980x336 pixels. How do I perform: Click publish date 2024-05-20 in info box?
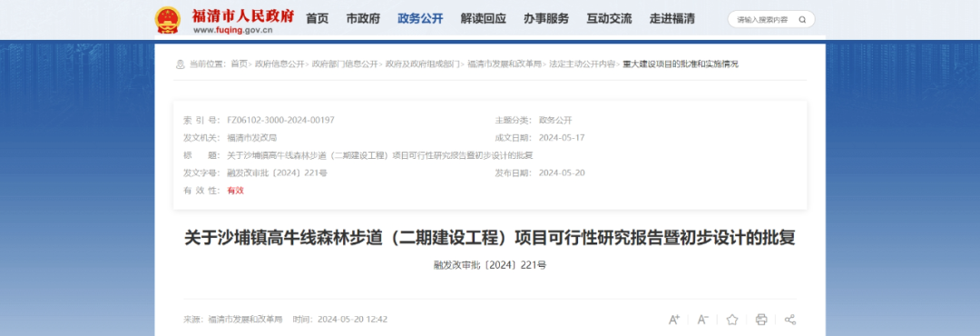562,173
